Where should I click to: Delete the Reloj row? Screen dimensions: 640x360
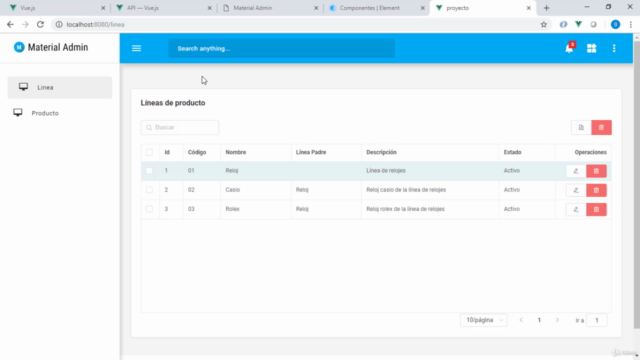596,171
